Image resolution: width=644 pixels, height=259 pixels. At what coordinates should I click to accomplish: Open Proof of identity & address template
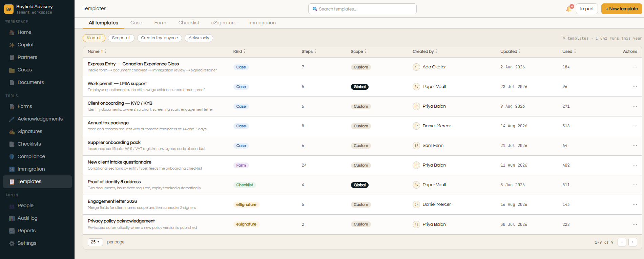(114, 182)
